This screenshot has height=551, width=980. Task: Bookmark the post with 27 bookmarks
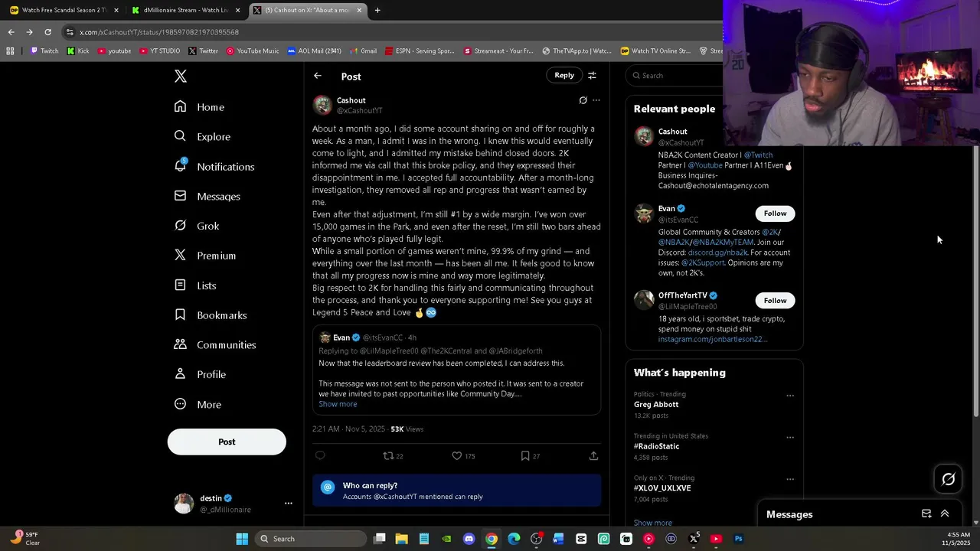coord(531,455)
